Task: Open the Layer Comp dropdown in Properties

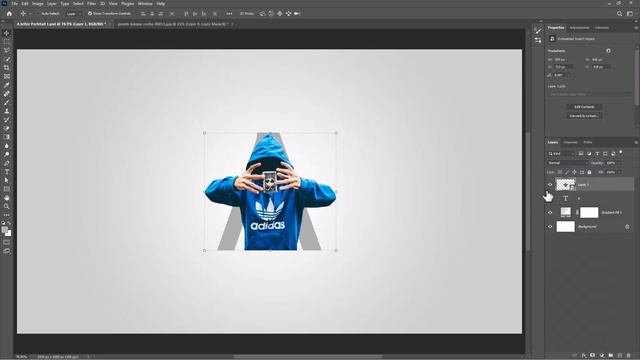Action: tap(590, 94)
